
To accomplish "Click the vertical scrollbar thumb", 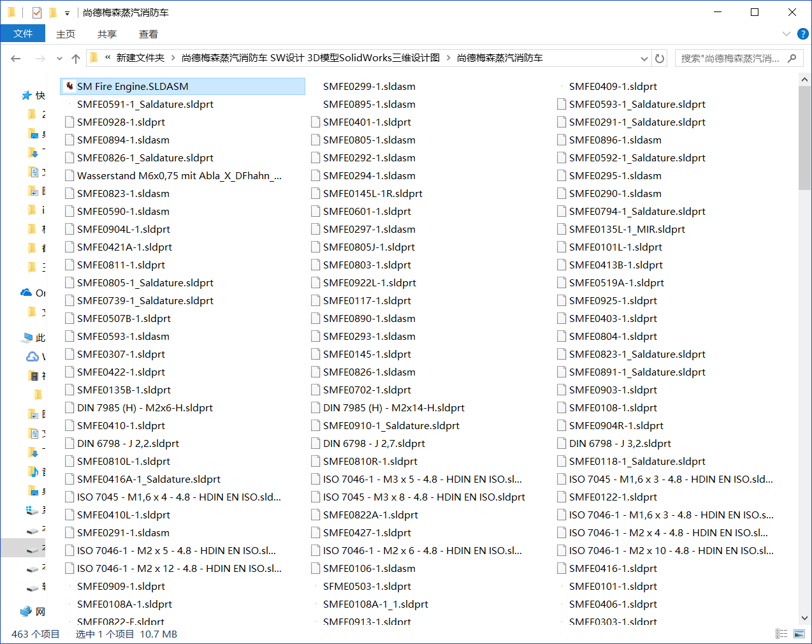I will click(804, 138).
